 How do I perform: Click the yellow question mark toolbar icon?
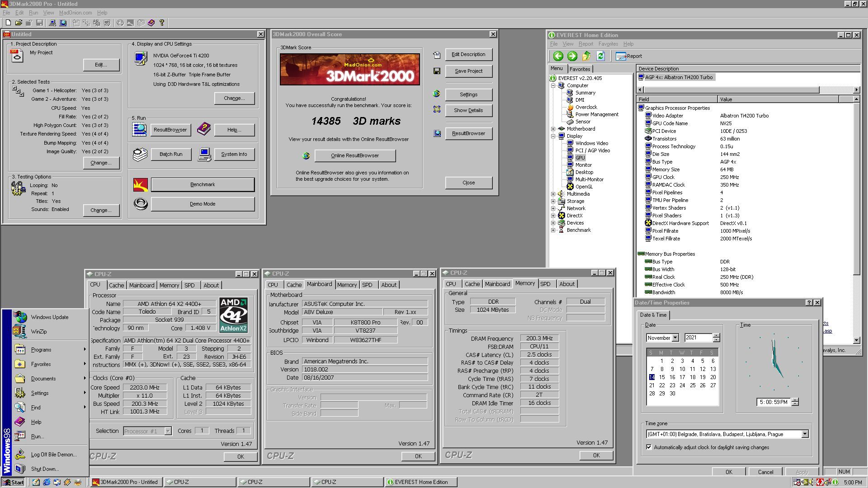[x=162, y=23]
